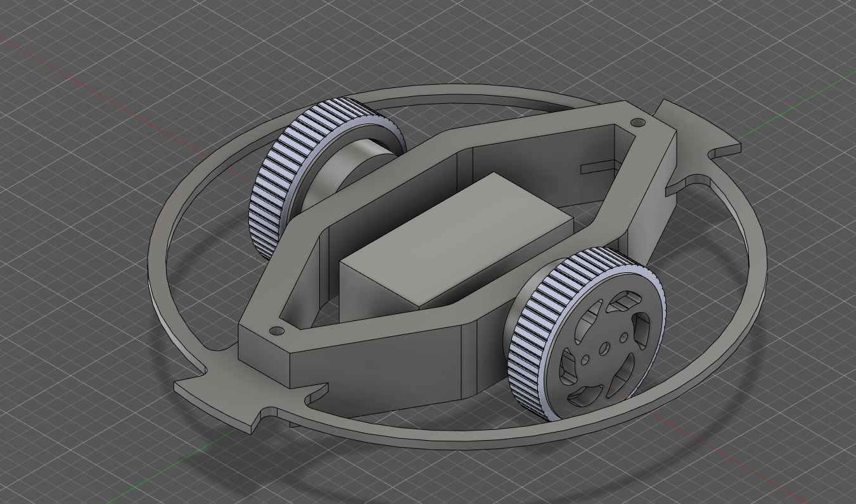
Task: Select the chassis front vertical side wall
Action: [x=380, y=374]
